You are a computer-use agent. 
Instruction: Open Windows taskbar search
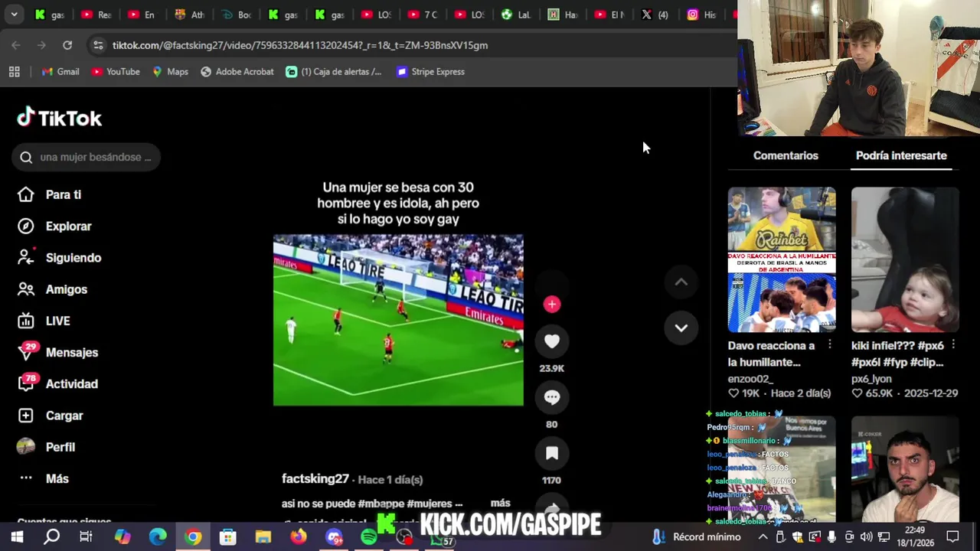click(51, 536)
